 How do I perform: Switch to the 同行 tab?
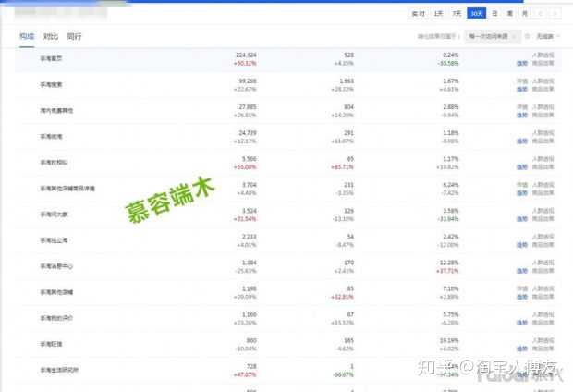[74, 36]
